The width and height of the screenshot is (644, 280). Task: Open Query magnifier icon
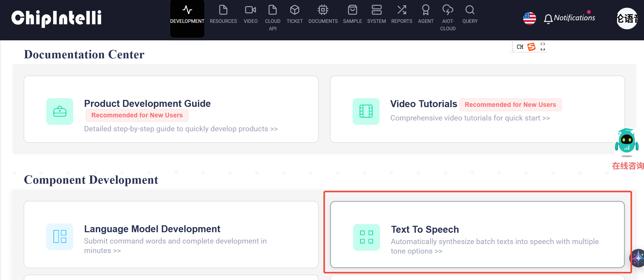[470, 10]
